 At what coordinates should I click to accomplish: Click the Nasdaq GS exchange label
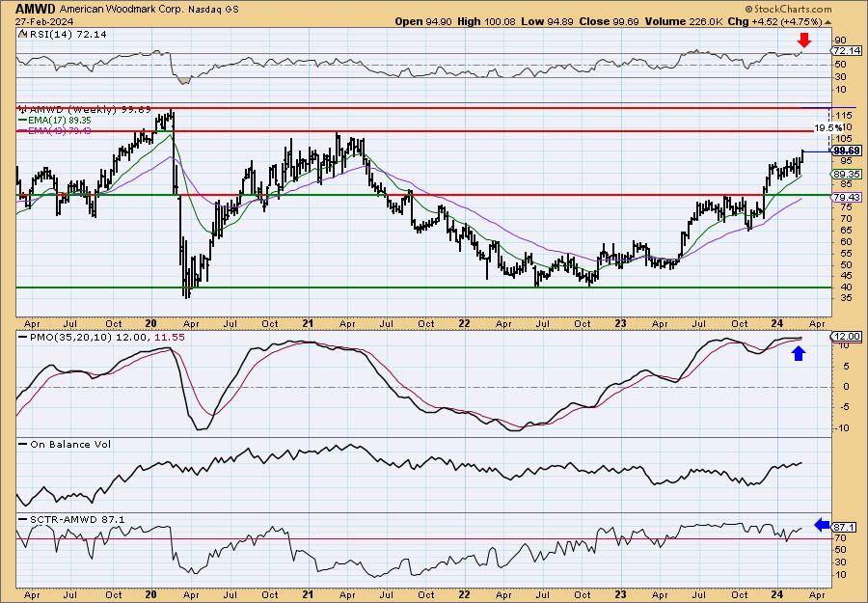(213, 10)
